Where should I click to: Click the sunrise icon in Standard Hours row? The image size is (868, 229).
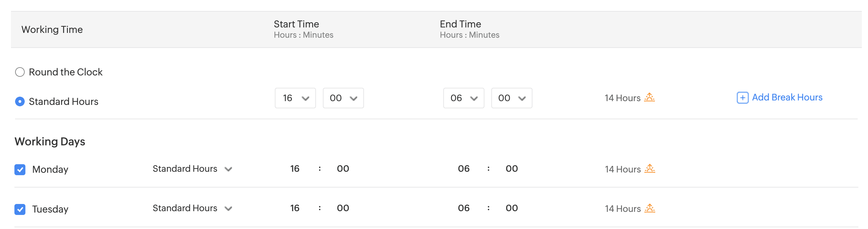649,98
